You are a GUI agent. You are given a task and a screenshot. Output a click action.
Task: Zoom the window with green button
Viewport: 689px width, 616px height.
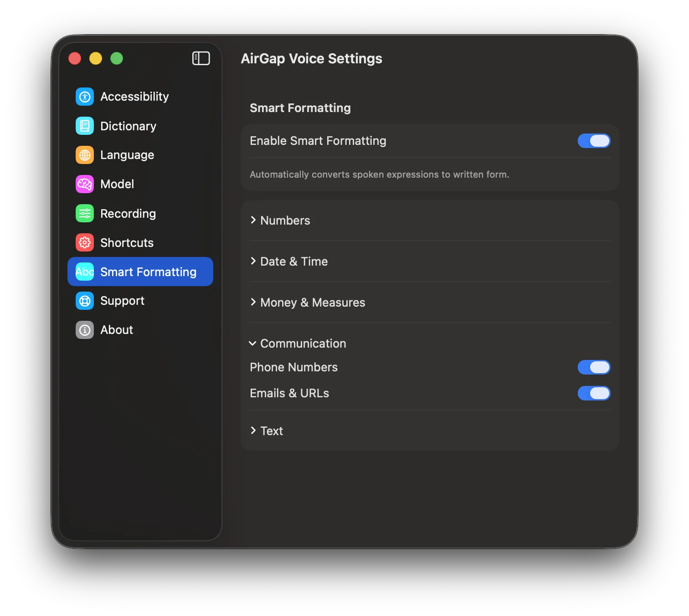tap(117, 58)
